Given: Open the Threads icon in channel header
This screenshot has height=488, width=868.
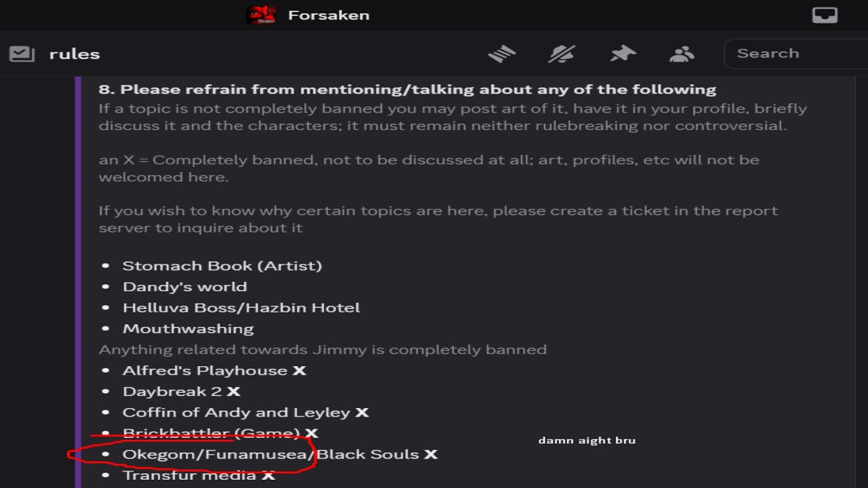Looking at the screenshot, I should tap(502, 54).
